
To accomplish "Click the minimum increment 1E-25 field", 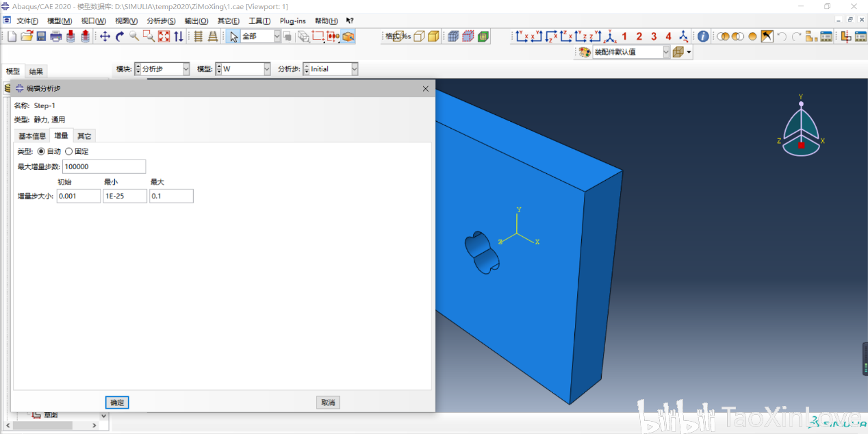I will 125,196.
